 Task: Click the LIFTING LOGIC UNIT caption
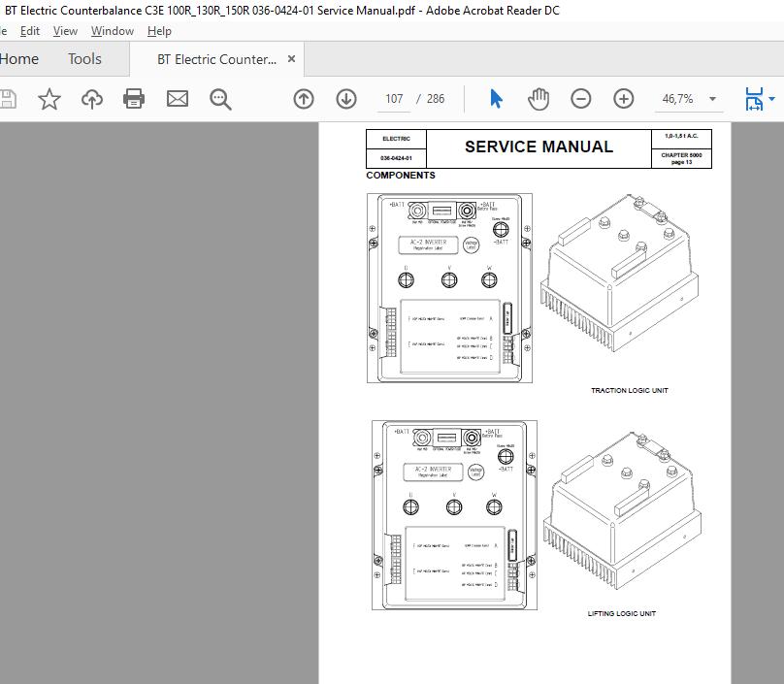coord(622,613)
